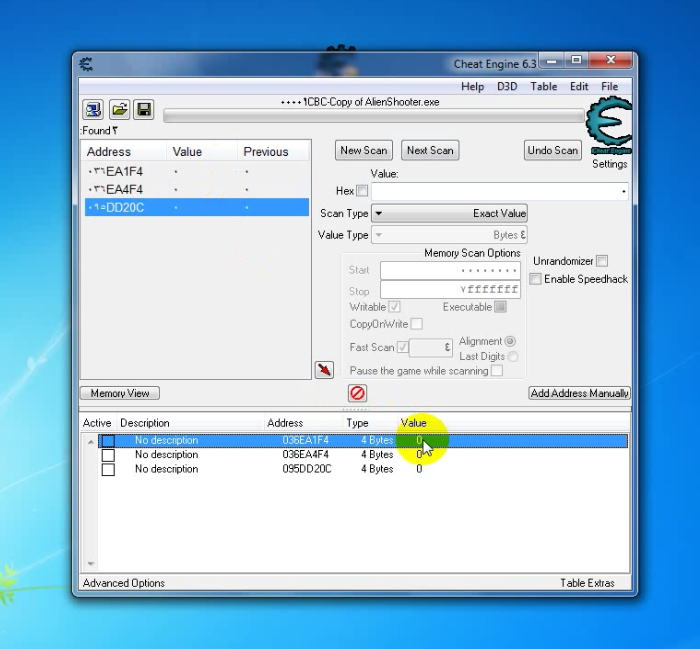Click the address table scroll down arrow

(91, 564)
